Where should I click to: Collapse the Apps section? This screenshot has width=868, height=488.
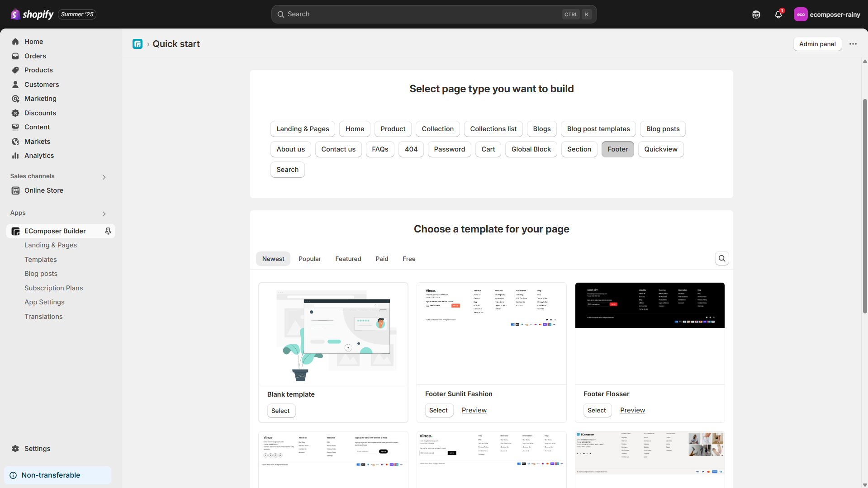104,213
